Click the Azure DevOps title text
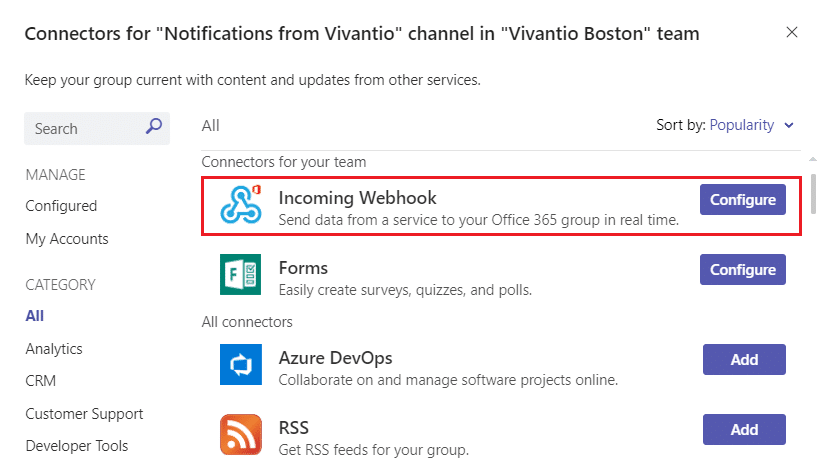The image size is (824, 469). coord(335,358)
